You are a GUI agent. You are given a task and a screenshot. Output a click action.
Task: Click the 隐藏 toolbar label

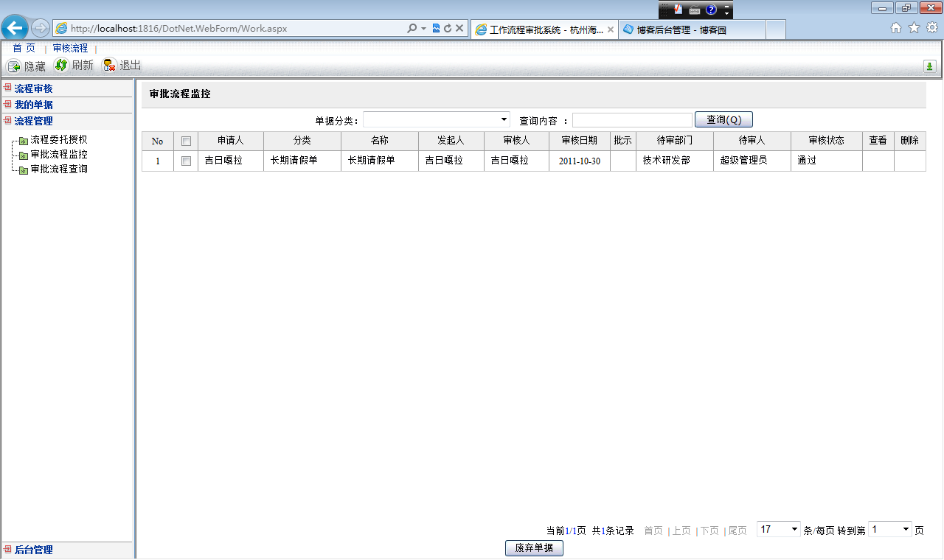pos(35,66)
